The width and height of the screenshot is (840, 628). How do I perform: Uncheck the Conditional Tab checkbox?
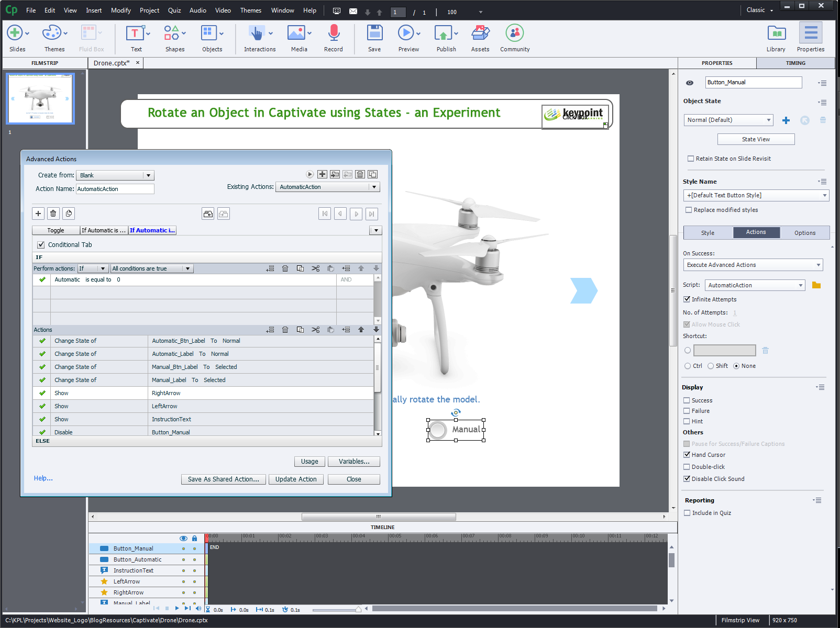[41, 245]
